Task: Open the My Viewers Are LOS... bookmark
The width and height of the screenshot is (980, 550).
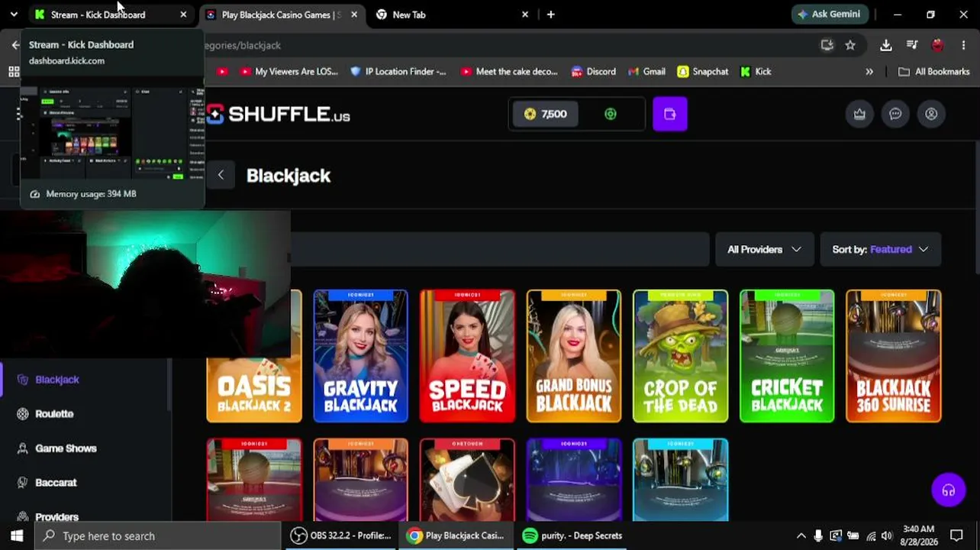Action: point(289,72)
